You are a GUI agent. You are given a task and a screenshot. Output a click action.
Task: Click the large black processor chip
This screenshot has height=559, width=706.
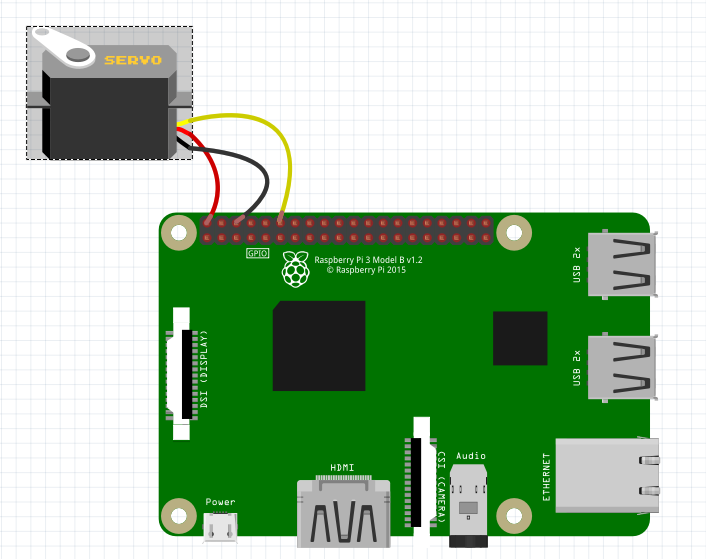pyautogui.click(x=319, y=346)
